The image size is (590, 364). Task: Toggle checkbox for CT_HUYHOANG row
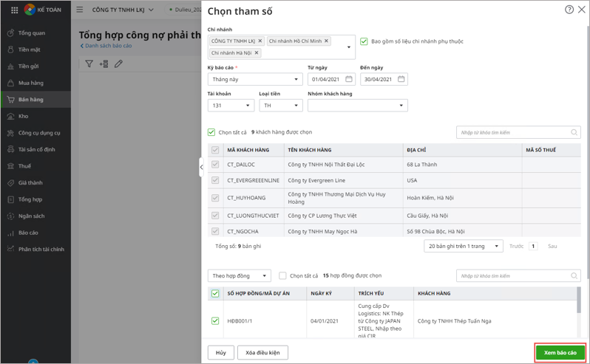(x=215, y=198)
